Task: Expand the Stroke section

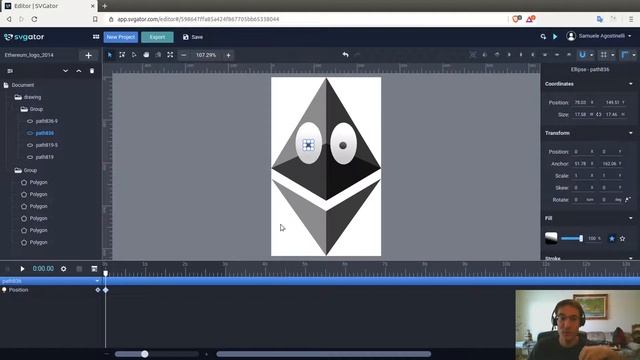Action: click(631, 258)
